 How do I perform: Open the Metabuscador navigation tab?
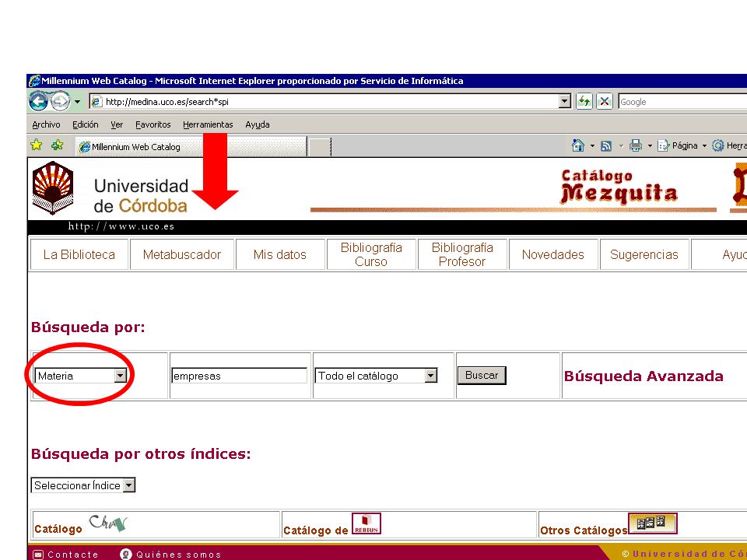point(182,255)
